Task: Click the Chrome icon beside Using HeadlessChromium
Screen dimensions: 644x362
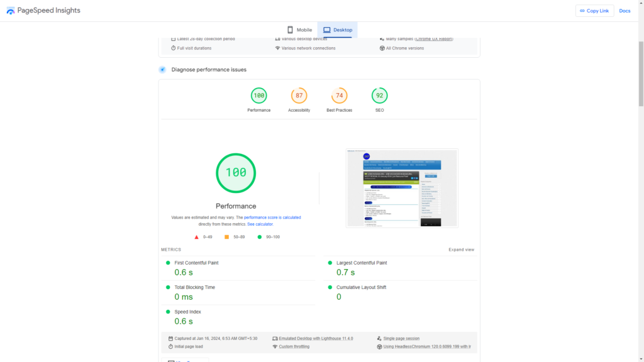Action: [379, 346]
